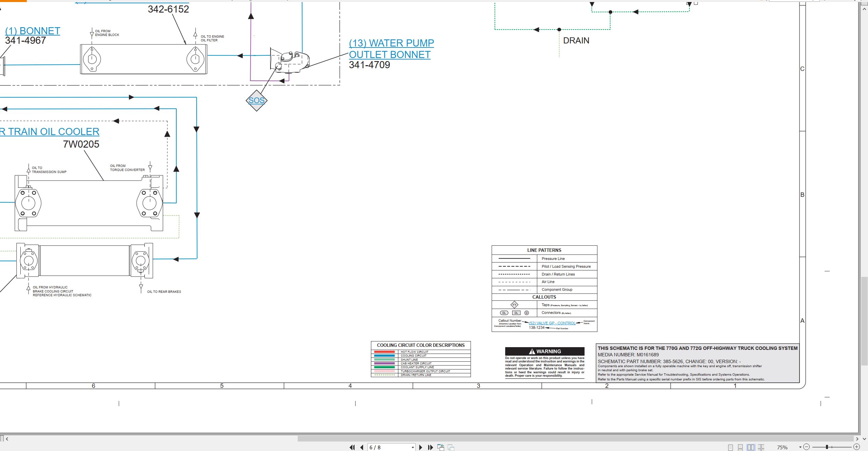Click part number 7W0205
This screenshot has width=868, height=451.
click(x=81, y=144)
